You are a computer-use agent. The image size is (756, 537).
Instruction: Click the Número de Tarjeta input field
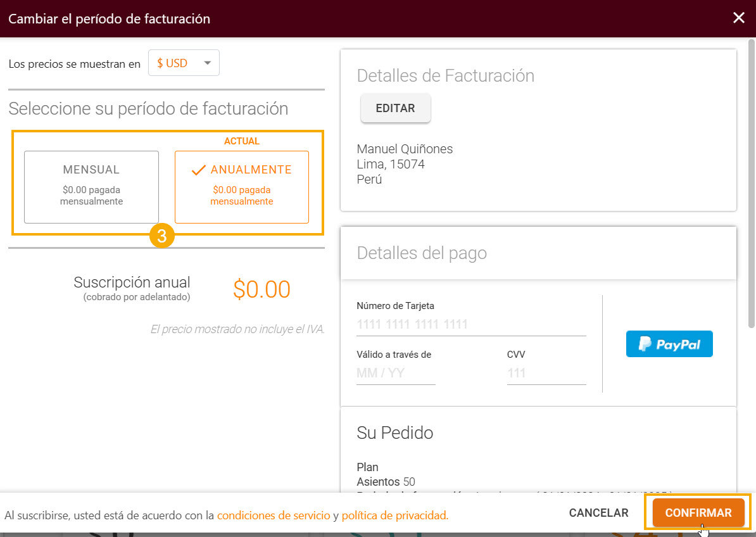point(443,324)
